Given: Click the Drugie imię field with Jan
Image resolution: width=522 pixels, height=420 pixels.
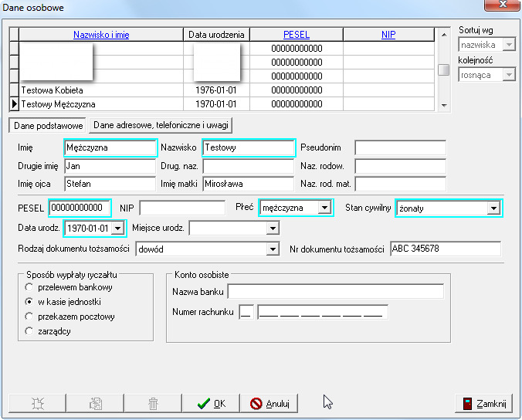Looking at the screenshot, I should (x=110, y=166).
